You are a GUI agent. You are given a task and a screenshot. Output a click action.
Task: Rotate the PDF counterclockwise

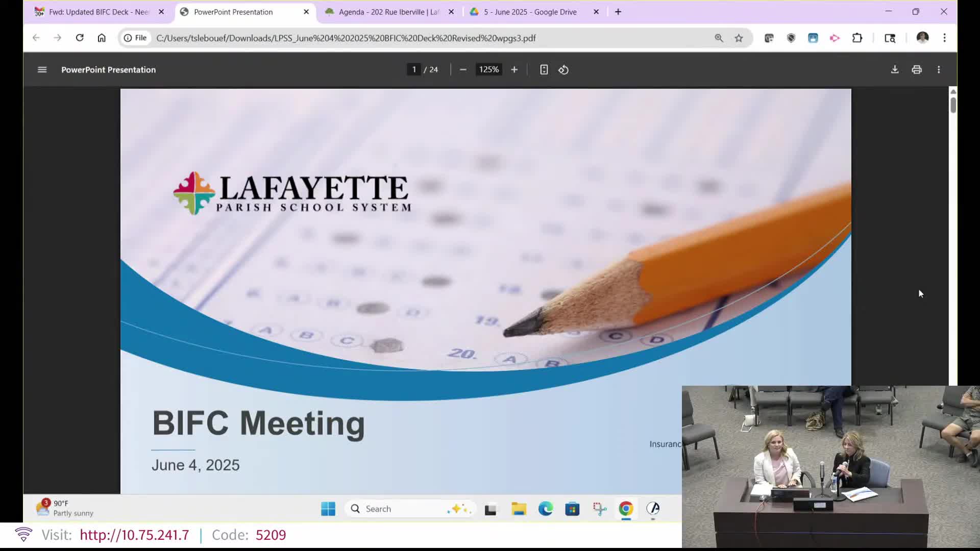point(563,70)
